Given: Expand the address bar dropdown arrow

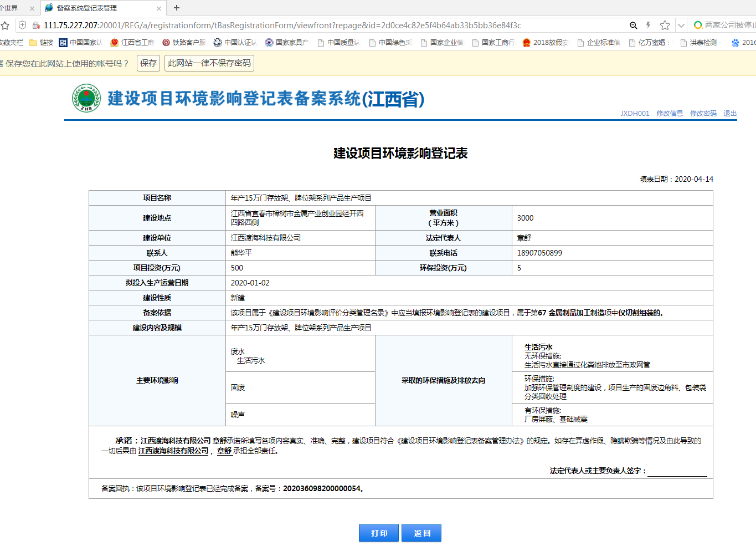Looking at the screenshot, I should coord(681,25).
